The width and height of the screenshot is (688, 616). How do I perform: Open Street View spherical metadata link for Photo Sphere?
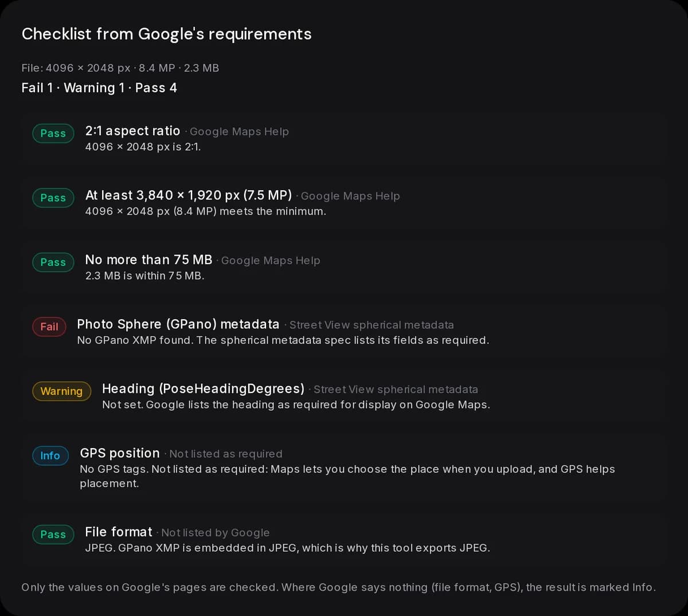pos(372,325)
